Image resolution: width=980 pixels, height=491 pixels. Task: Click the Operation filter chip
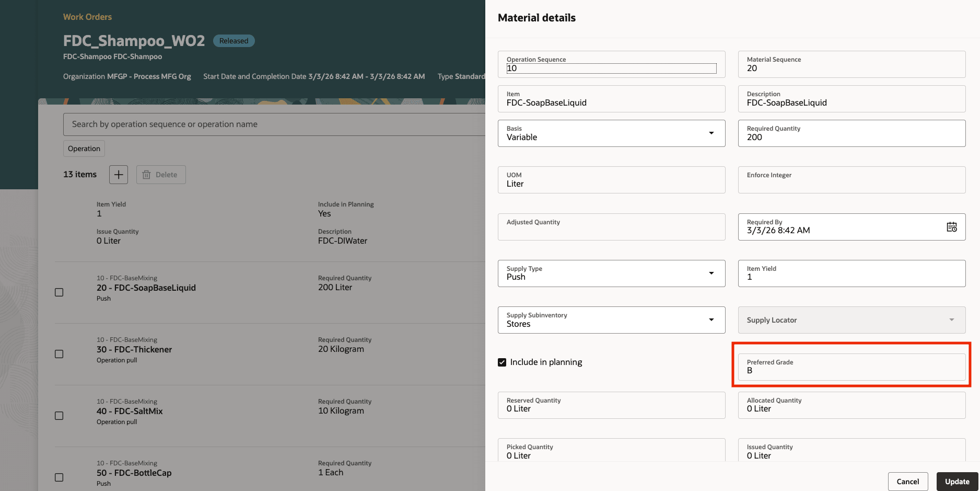click(x=84, y=149)
